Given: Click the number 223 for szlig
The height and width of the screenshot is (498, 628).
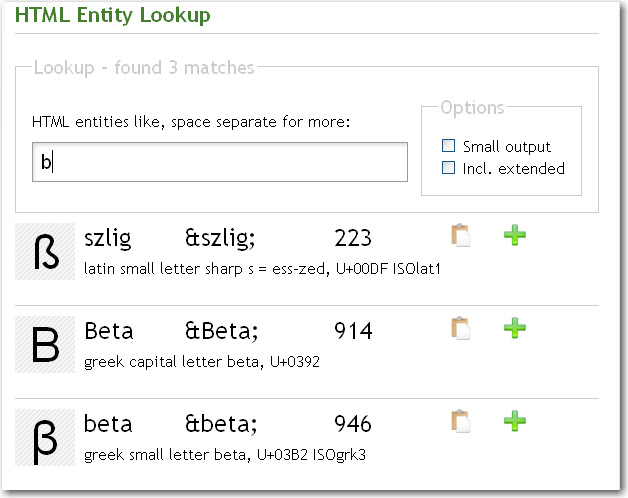Looking at the screenshot, I should [x=352, y=238].
